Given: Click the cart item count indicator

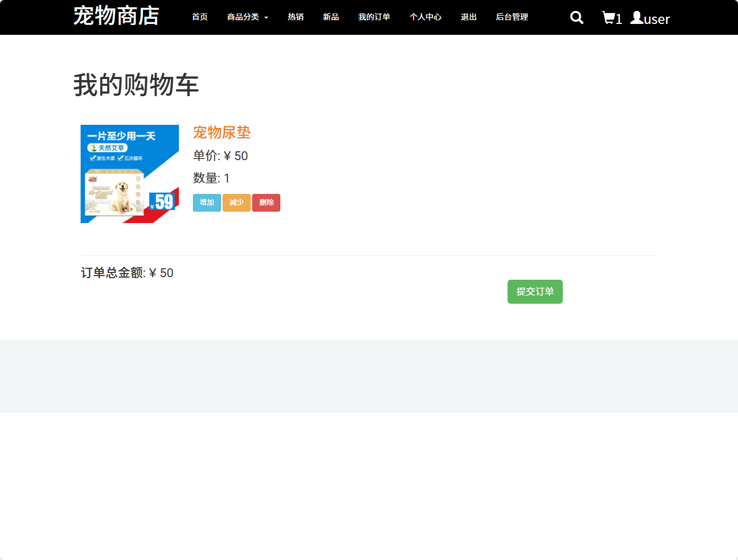Looking at the screenshot, I should 618,19.
